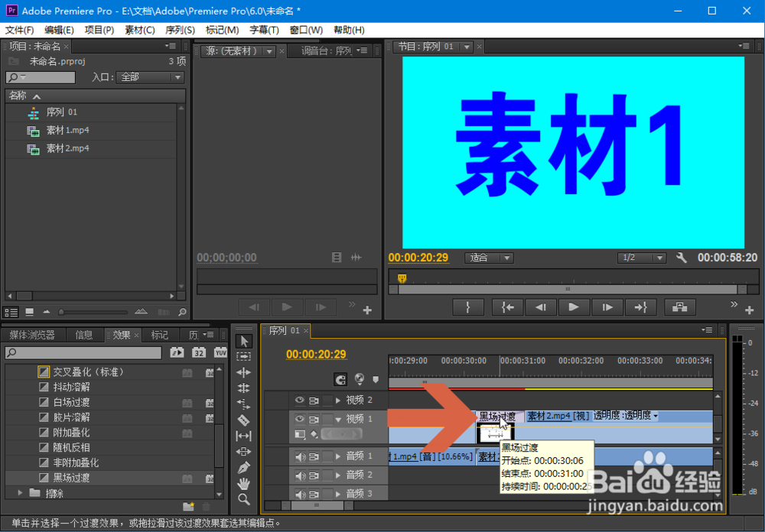Add an unnumbered marker in timeline
765x532 pixels.
(x=376, y=379)
